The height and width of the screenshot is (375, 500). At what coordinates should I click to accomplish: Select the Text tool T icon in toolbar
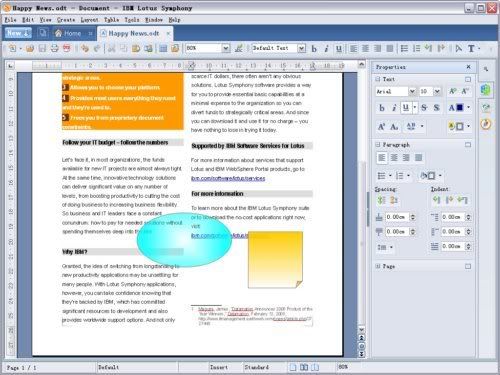471,49
